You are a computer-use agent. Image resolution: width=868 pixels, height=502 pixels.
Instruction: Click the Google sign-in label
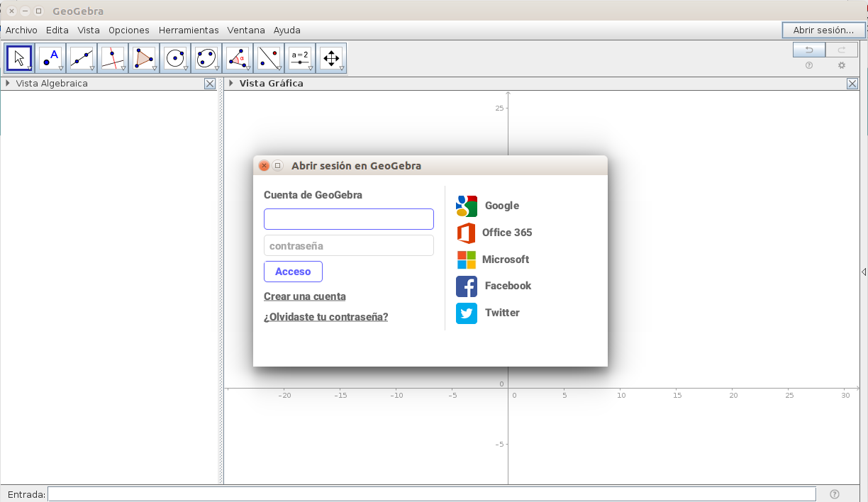502,206
